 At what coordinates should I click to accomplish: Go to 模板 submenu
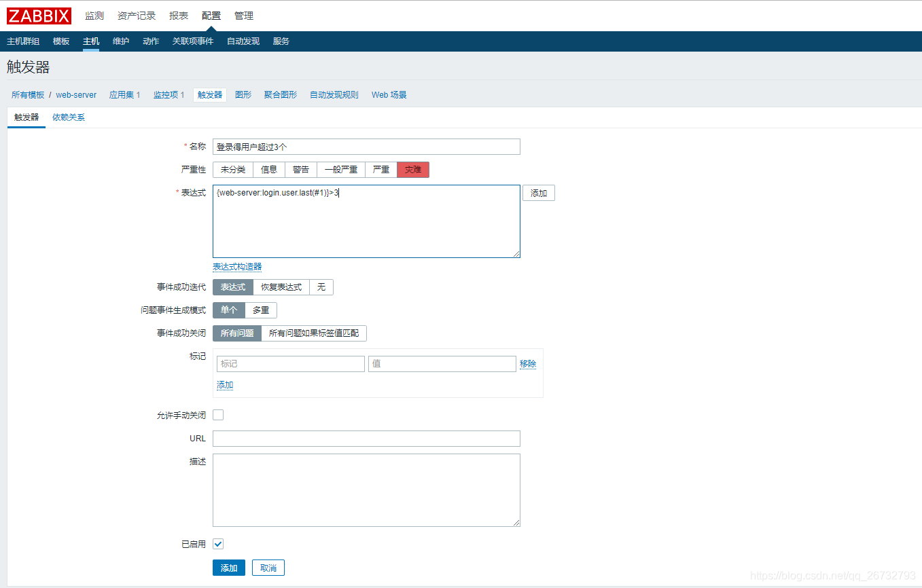click(x=61, y=41)
